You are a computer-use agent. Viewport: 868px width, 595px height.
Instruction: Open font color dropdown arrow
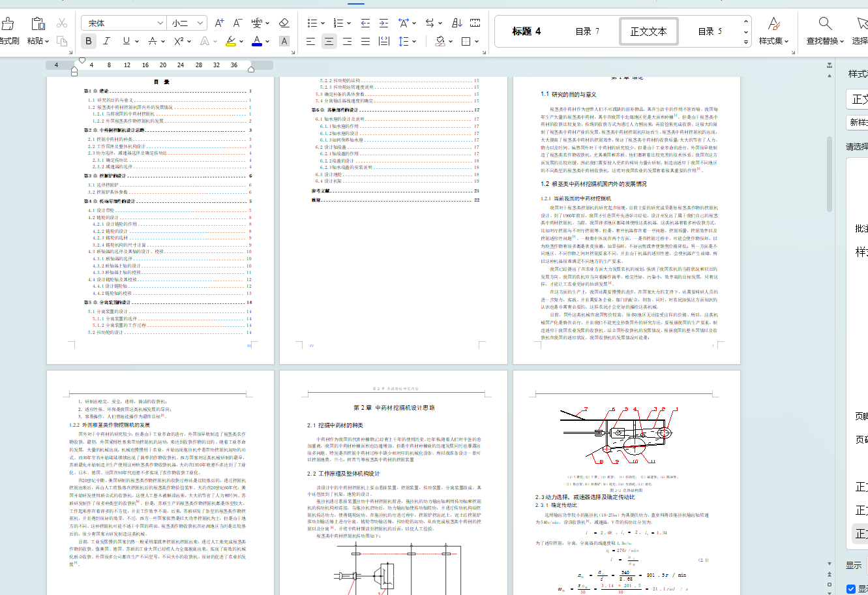(268, 42)
